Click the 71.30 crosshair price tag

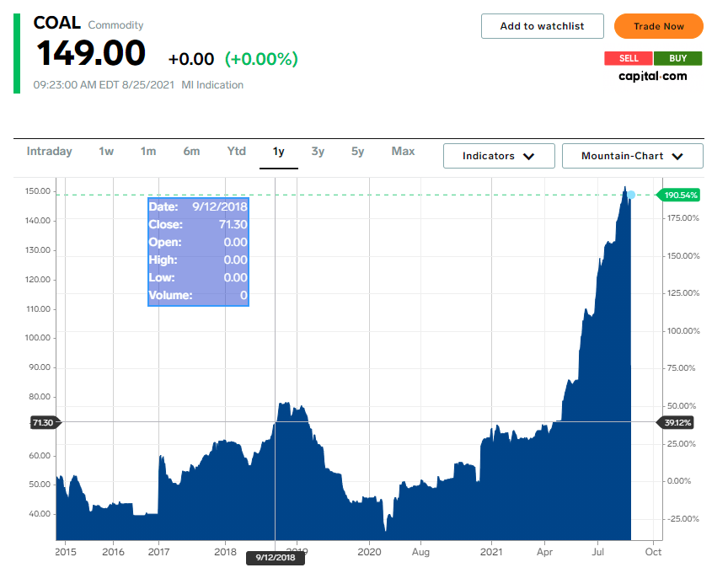[45, 422]
